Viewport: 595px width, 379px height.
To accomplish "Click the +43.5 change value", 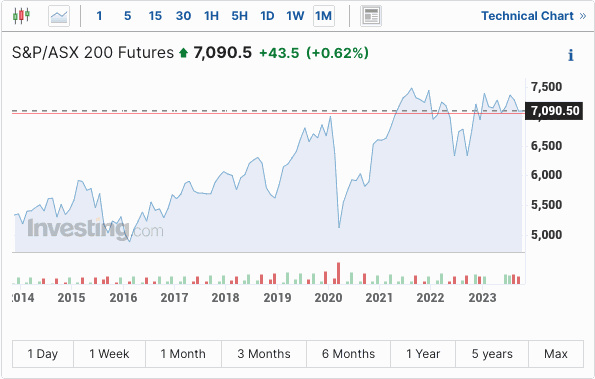I will point(279,53).
